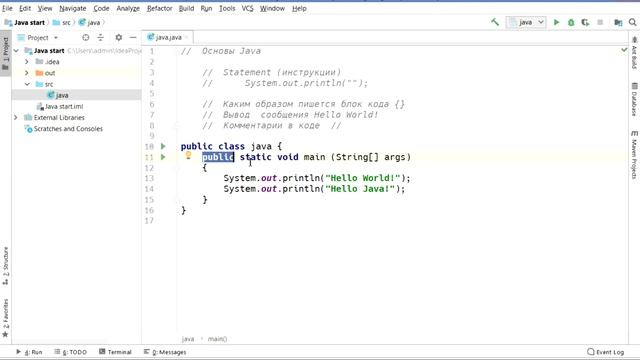Open the VCS menu

pyautogui.click(x=247, y=8)
